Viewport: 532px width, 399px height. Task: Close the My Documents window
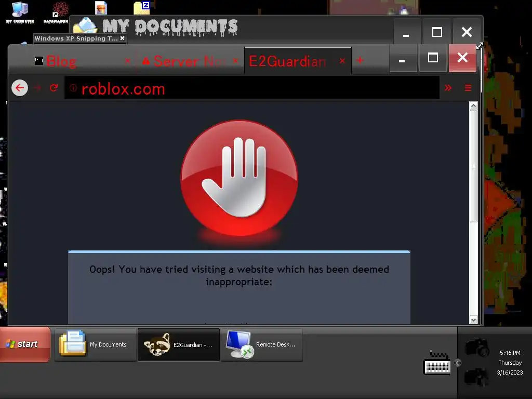coord(467,32)
